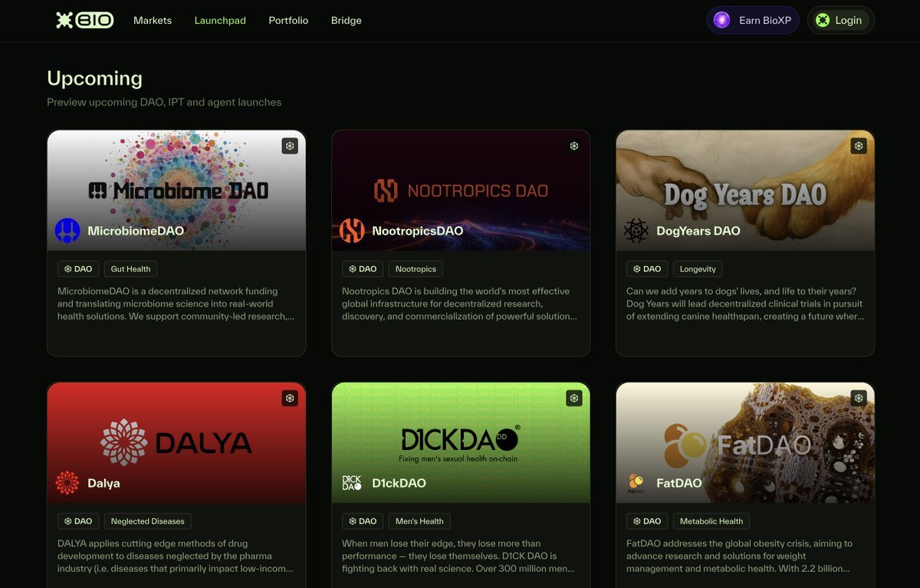Click the Nootropics tag
This screenshot has width=920, height=588.
point(416,269)
